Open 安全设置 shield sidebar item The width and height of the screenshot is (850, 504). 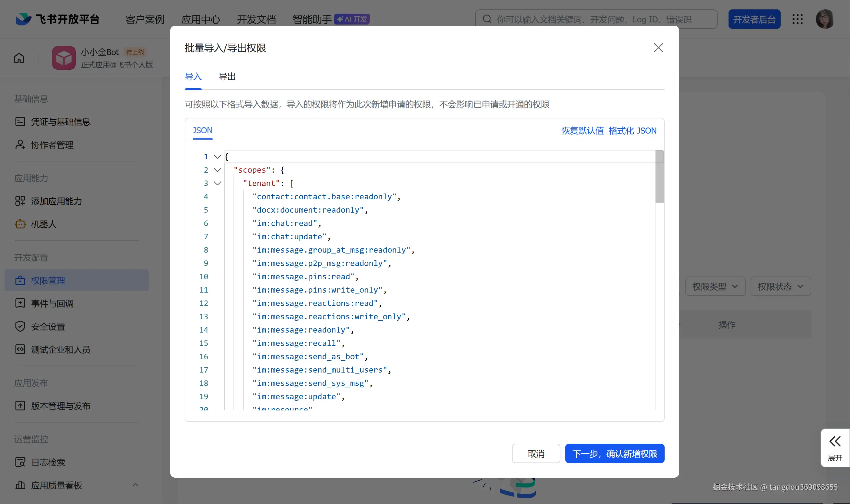(48, 327)
